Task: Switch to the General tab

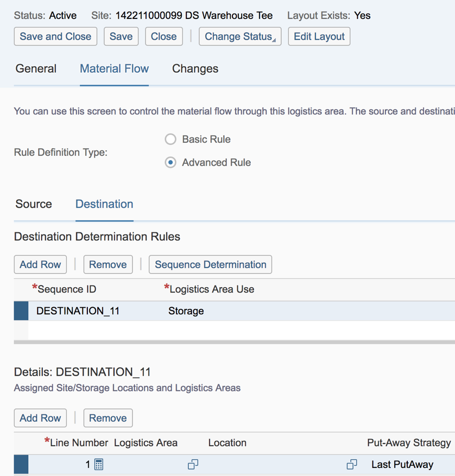Action: [x=36, y=69]
